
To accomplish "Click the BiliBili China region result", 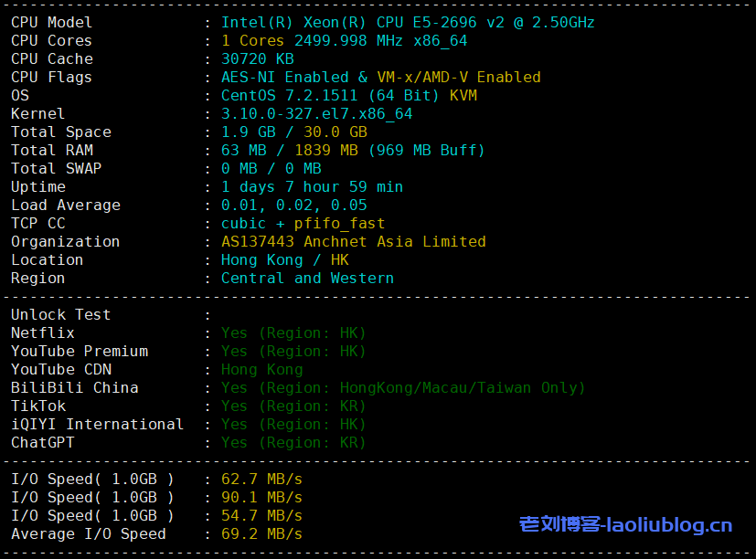I will point(402,387).
